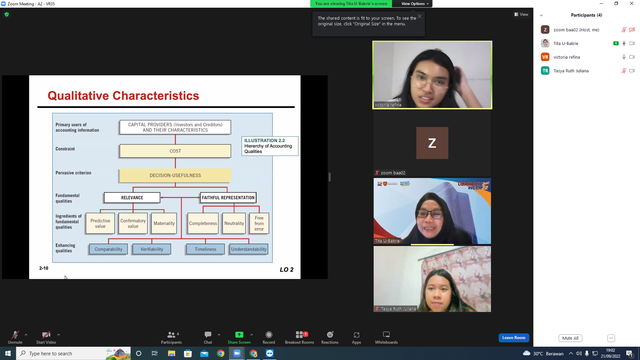Click Tasya Ruth Juliana's video tile
Image resolution: width=640 pixels, height=360 pixels.
click(432, 279)
